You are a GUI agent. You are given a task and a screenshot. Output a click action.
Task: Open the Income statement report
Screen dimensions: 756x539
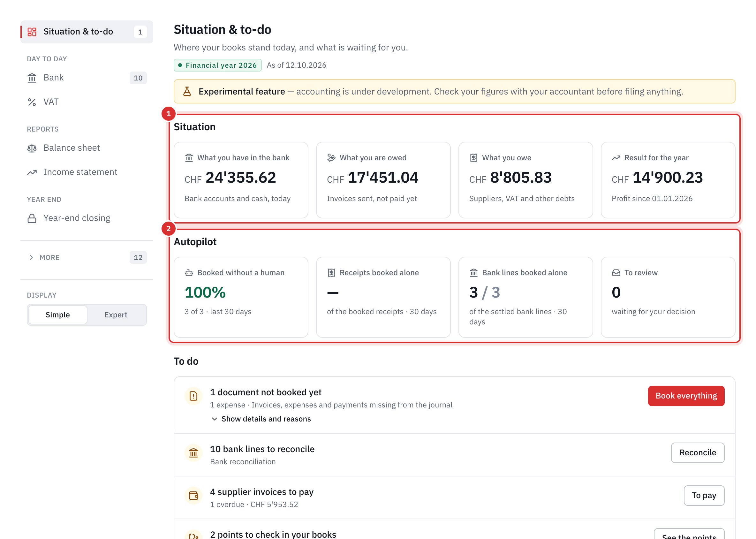pos(87,172)
